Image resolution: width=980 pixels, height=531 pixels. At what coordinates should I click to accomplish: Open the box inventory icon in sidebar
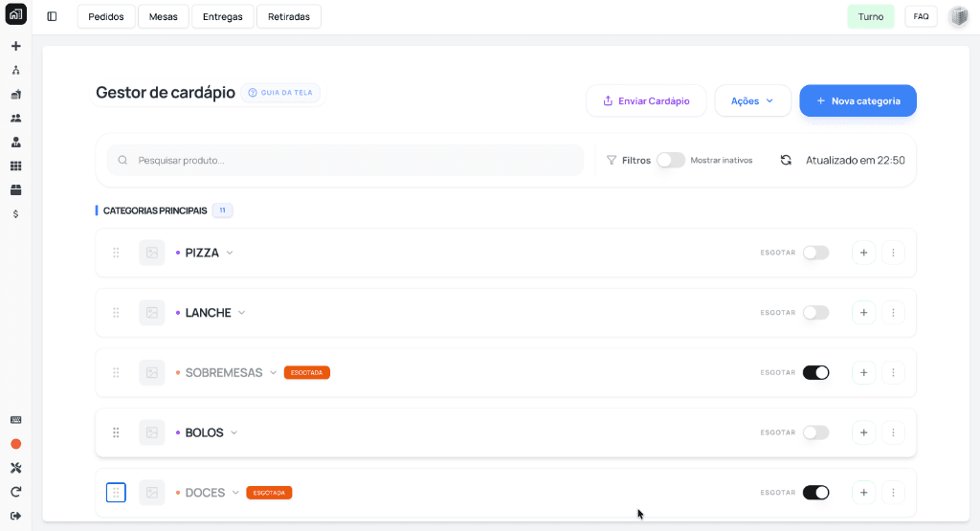[x=16, y=189]
